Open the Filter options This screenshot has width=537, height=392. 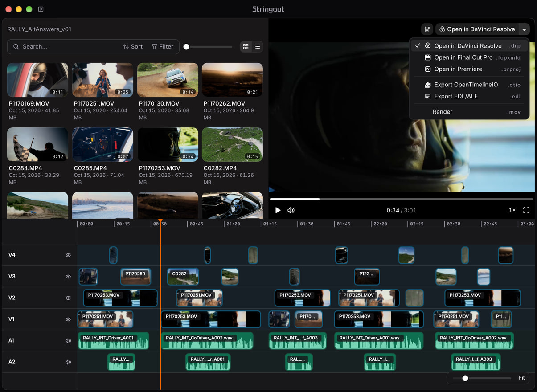pyautogui.click(x=163, y=47)
